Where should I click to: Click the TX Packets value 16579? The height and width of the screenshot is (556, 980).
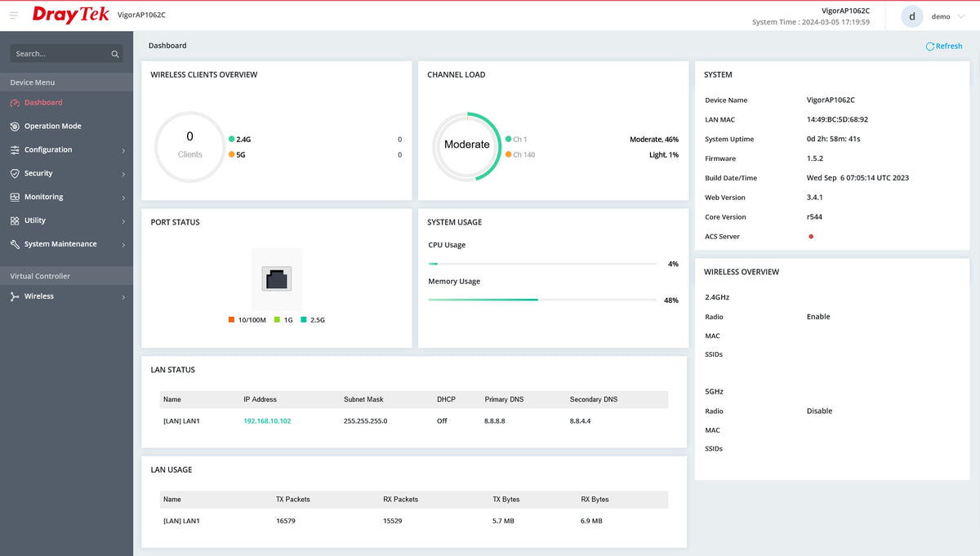(x=286, y=521)
